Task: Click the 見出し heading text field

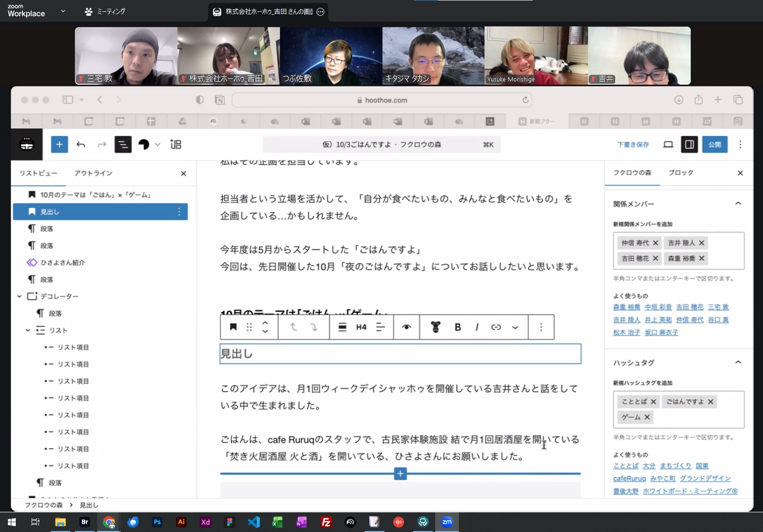Action: tap(400, 354)
